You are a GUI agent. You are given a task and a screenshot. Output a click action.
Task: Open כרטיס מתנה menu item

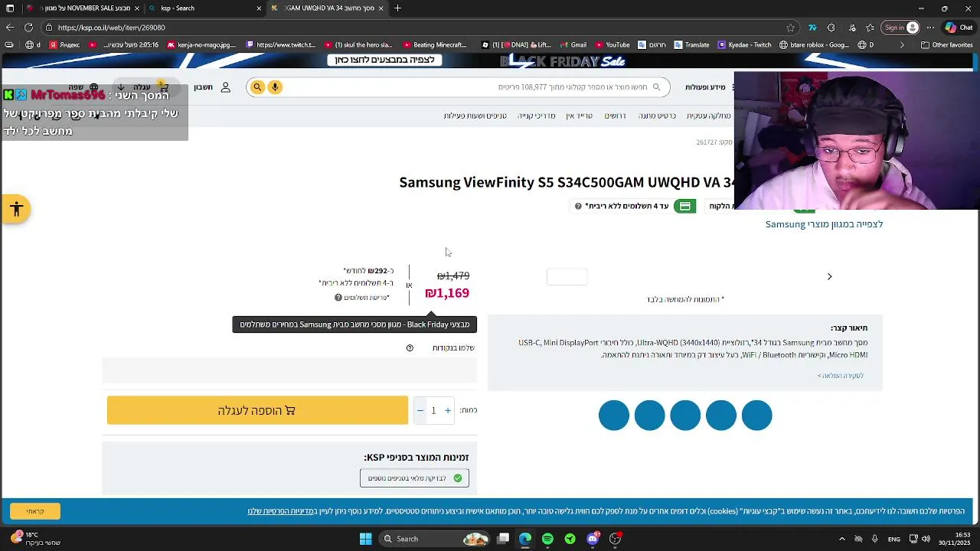[x=657, y=116]
